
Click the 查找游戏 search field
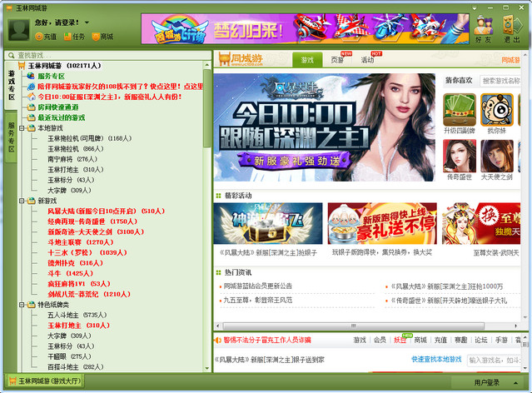click(x=108, y=55)
